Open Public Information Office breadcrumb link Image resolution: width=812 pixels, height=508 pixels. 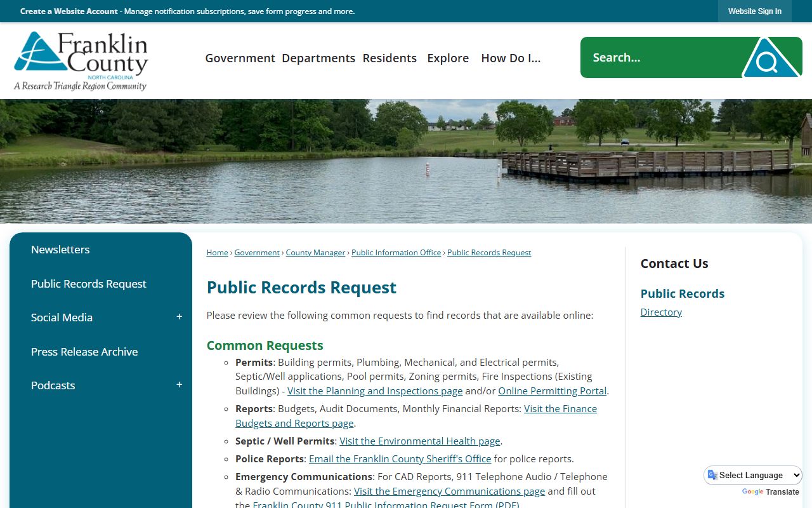pos(396,253)
